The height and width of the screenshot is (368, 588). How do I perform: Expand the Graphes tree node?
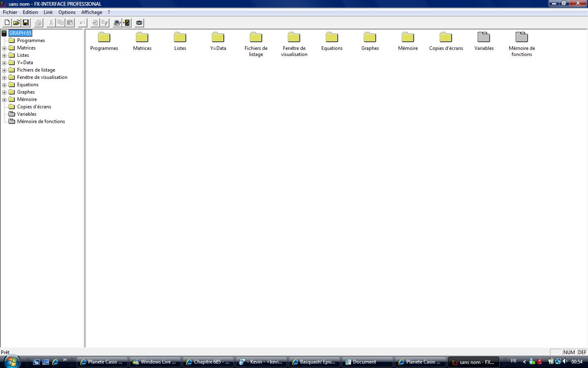pos(4,92)
